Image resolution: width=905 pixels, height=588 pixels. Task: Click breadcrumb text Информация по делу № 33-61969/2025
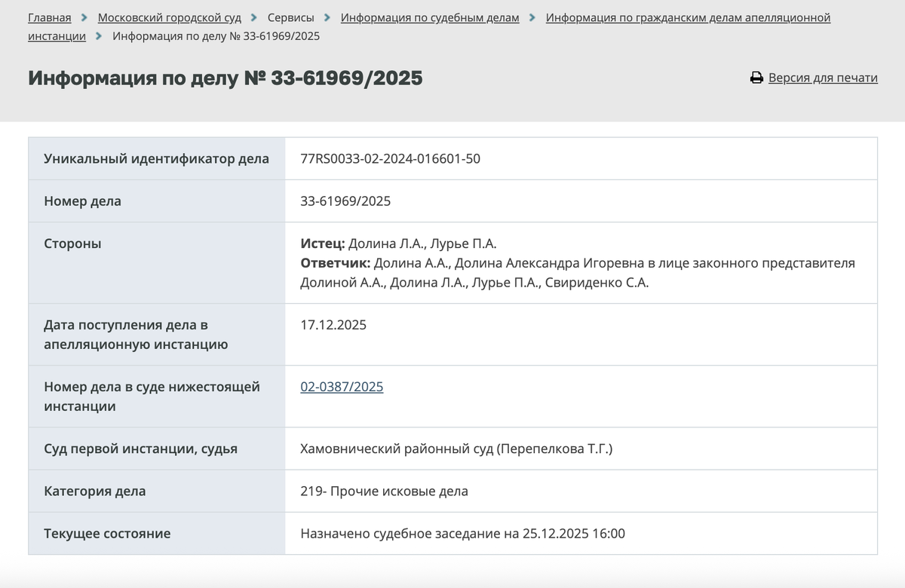coord(216,35)
